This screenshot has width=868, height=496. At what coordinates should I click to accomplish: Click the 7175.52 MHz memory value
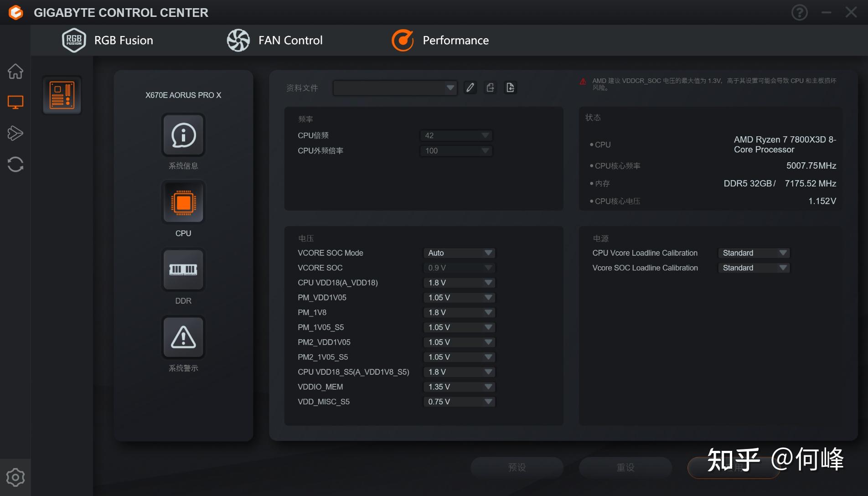(x=810, y=183)
